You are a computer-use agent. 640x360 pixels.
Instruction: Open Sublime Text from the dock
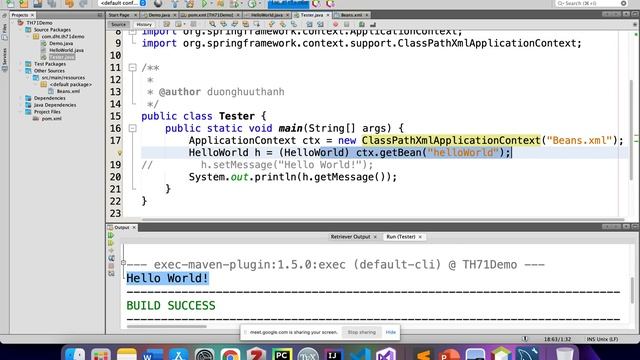[423, 355]
